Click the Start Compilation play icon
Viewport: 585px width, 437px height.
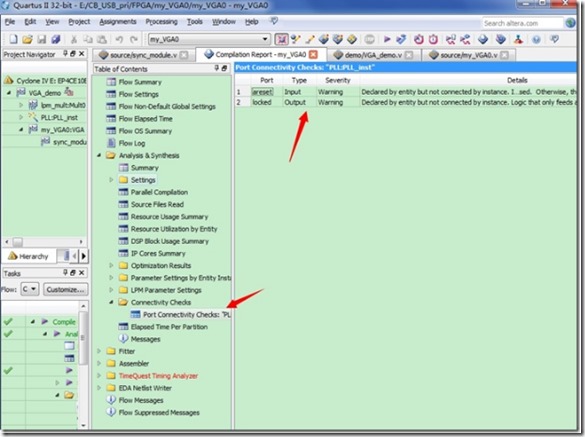click(387, 39)
